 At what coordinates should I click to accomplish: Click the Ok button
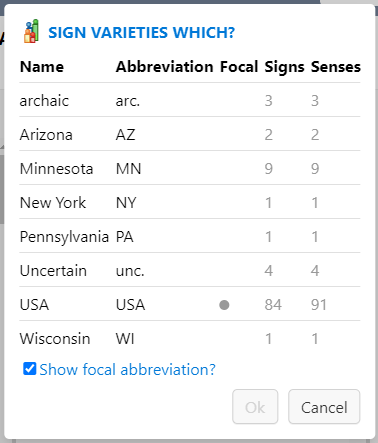coord(255,407)
